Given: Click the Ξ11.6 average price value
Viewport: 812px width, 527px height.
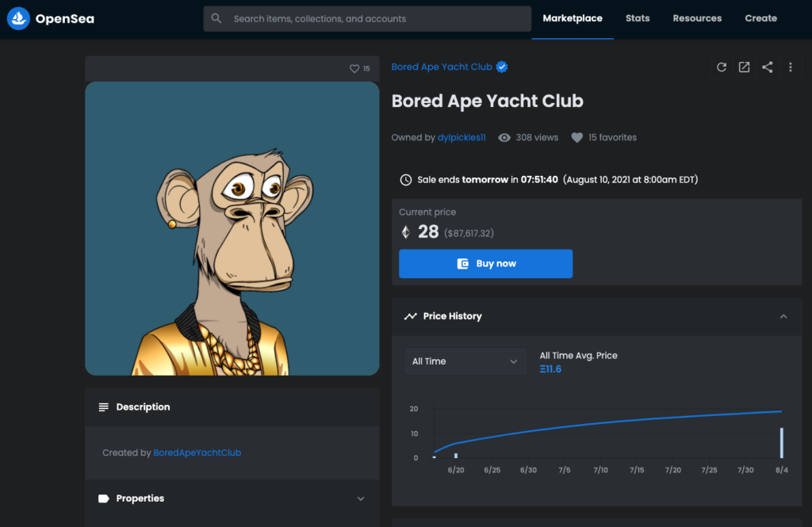Looking at the screenshot, I should coord(550,369).
